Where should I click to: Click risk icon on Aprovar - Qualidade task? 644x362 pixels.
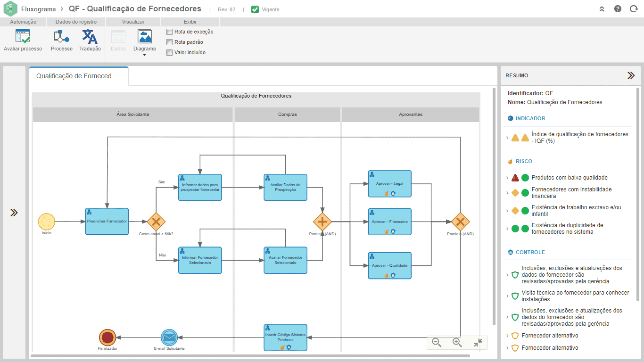(x=386, y=275)
